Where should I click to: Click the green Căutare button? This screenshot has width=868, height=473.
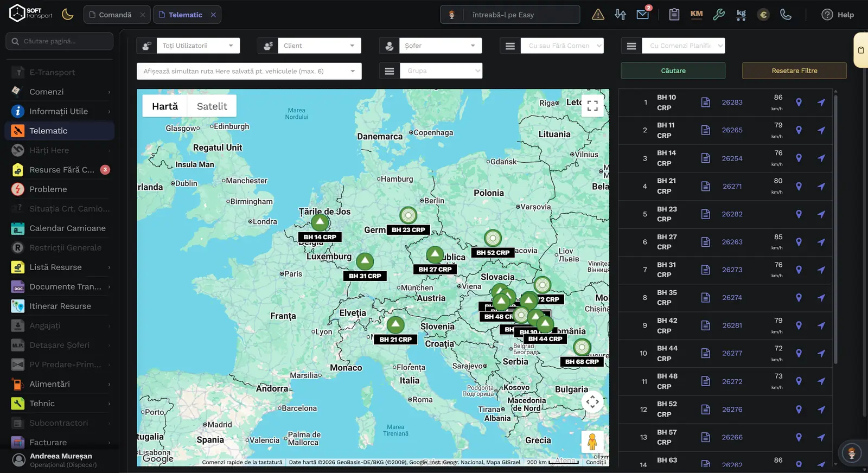[x=673, y=71]
